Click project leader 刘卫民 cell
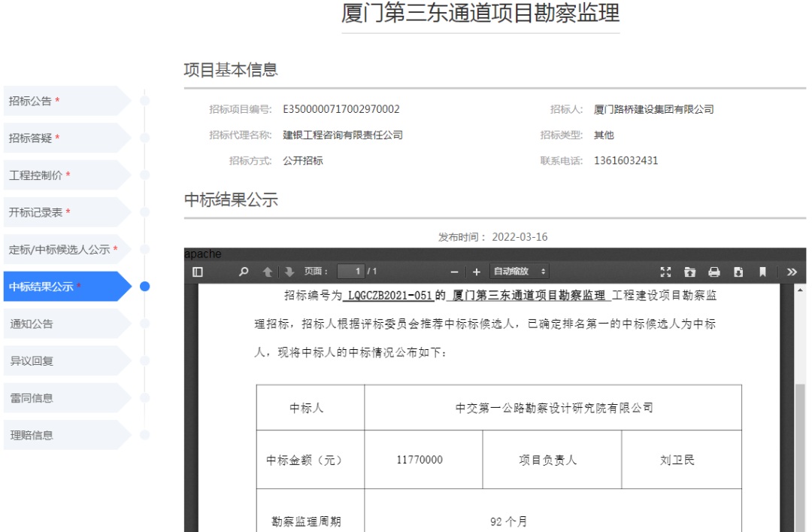812x532 pixels. pyautogui.click(x=681, y=460)
